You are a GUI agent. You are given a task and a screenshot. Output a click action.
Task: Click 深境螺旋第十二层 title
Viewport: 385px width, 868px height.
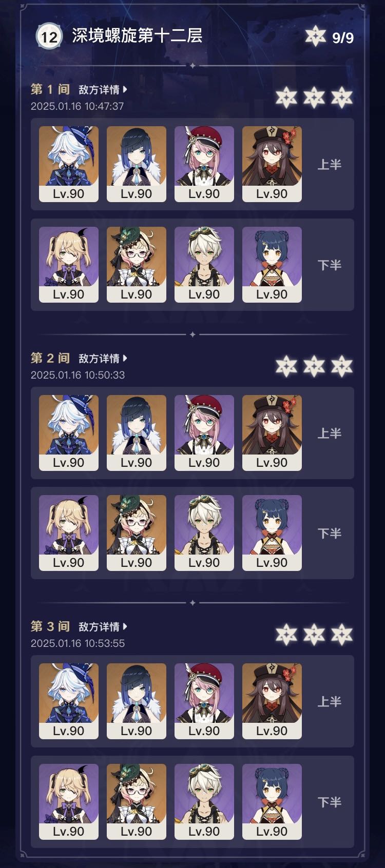coord(137,36)
